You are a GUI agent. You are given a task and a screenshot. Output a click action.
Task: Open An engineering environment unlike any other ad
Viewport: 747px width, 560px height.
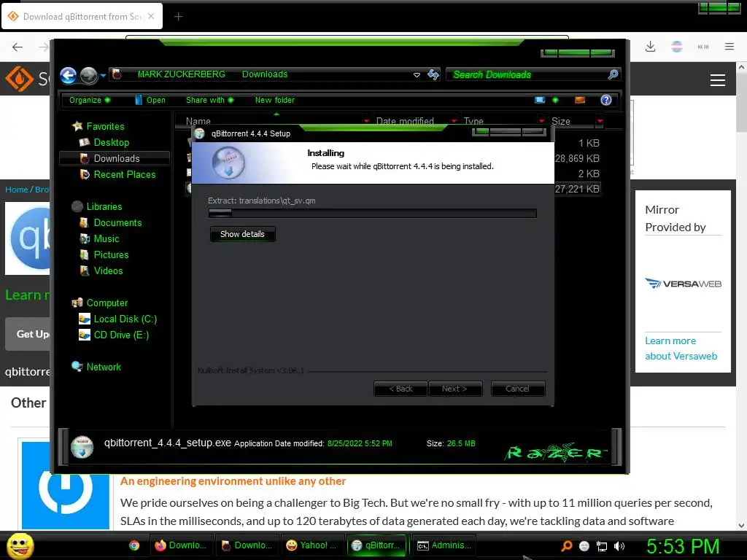click(x=233, y=481)
